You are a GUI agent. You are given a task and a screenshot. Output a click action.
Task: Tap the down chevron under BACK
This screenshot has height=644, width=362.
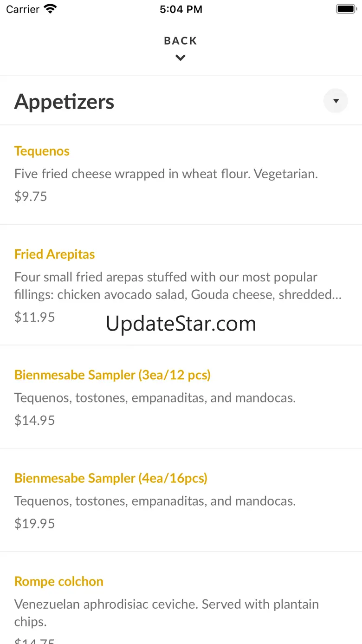coord(181,58)
